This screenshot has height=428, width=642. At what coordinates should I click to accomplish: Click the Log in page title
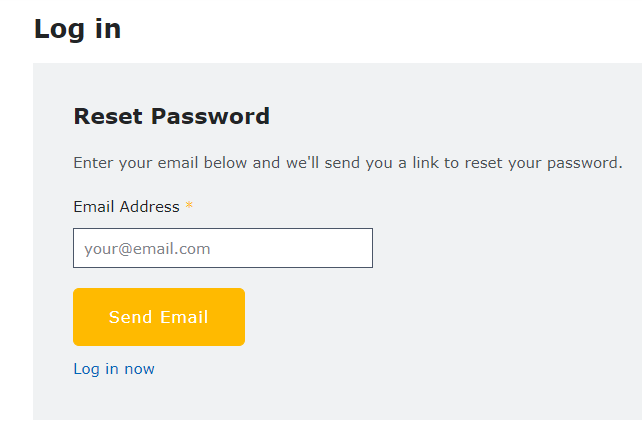77,29
